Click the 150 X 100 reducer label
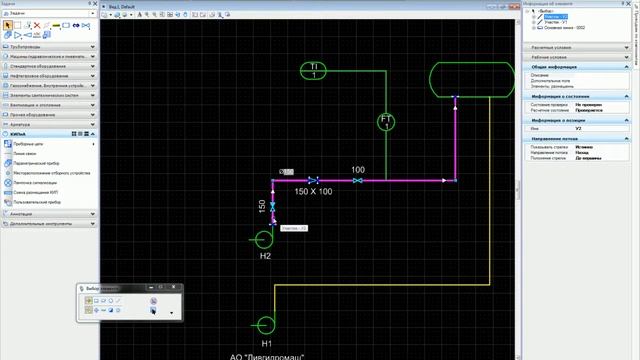Viewport: 640px width, 360px height. [313, 191]
